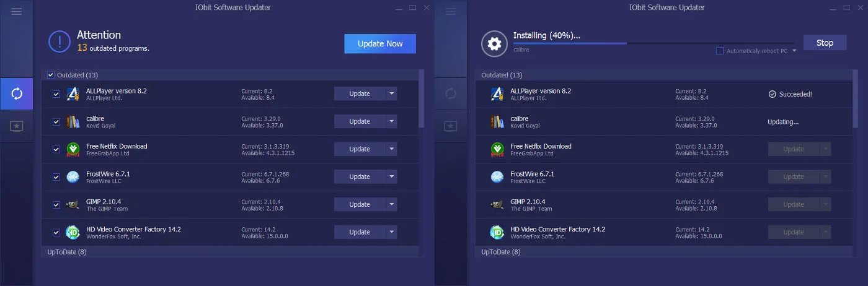Screen dimensions: 868x286
Task: Click 'WonderFox Soft, Inc.' in right window
Action: click(x=538, y=236)
